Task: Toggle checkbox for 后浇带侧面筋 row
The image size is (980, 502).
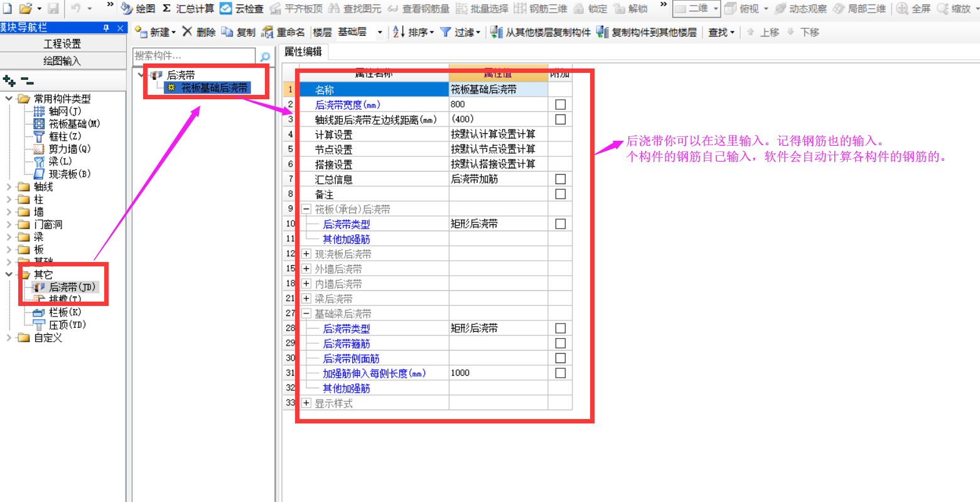Action: pyautogui.click(x=561, y=358)
